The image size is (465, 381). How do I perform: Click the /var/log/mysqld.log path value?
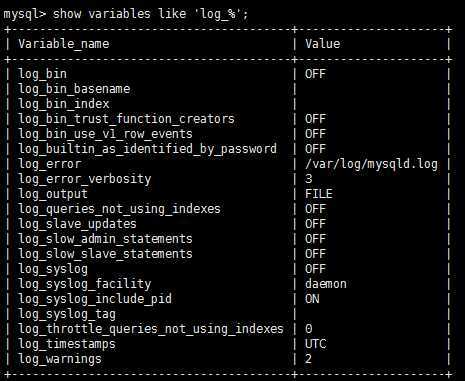[x=371, y=164]
